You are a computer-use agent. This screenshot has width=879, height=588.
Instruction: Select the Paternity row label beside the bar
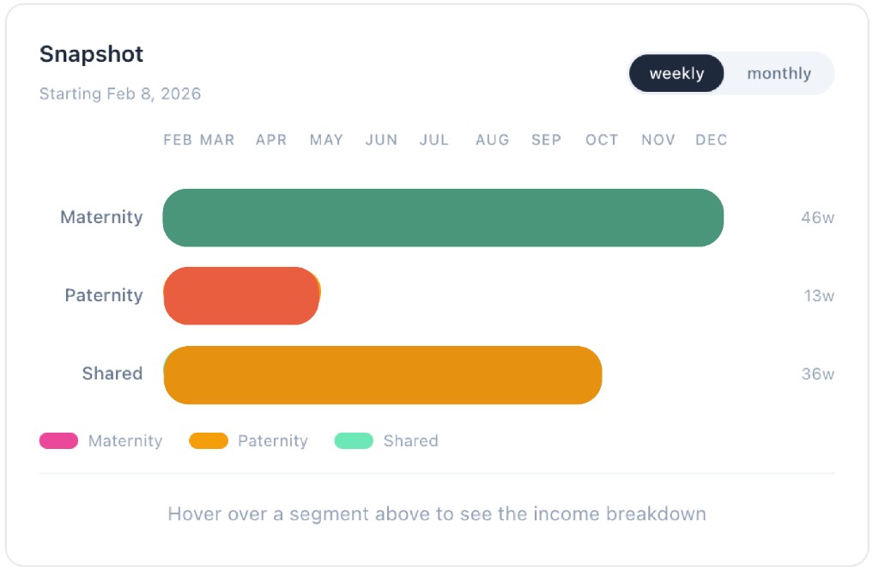[x=104, y=296]
